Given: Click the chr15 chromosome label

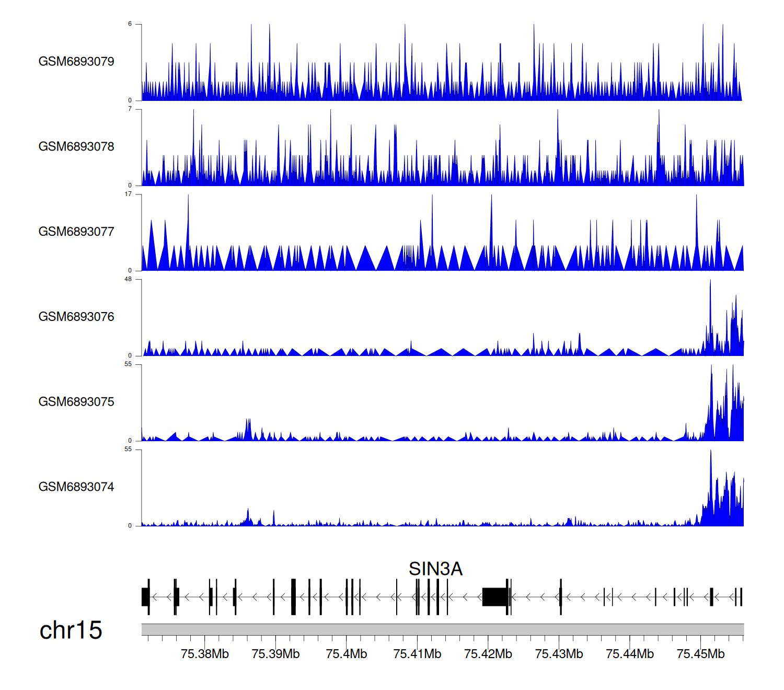Looking at the screenshot, I should 71,630.
